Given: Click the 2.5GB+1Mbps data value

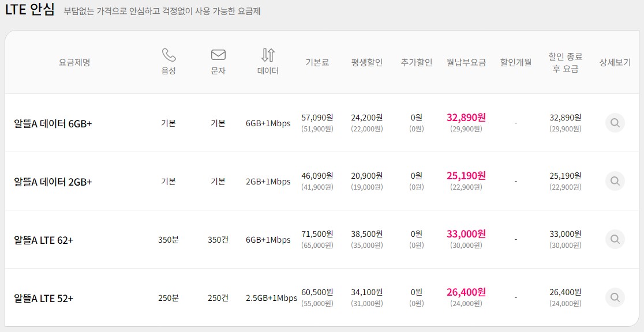Looking at the screenshot, I should 271,298.
